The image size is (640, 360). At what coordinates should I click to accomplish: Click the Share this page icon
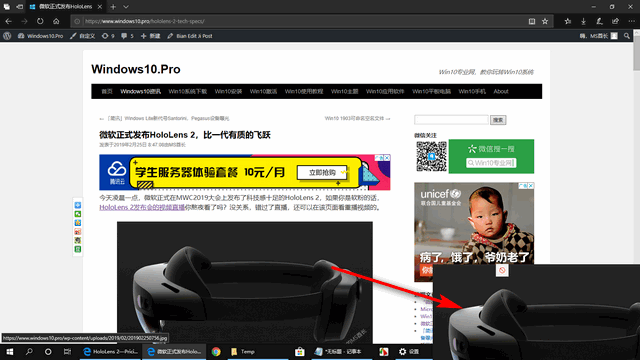click(x=615, y=21)
